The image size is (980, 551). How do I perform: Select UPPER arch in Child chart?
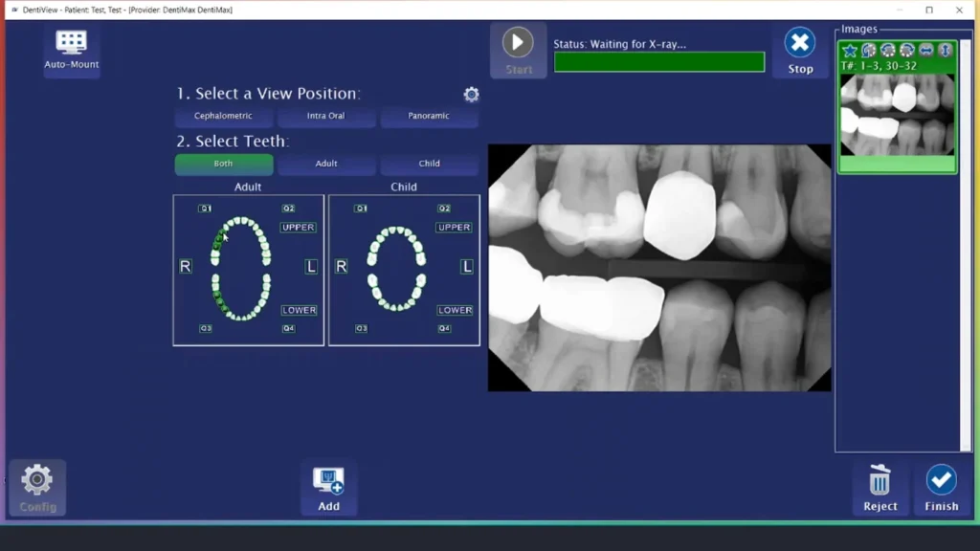454,228
